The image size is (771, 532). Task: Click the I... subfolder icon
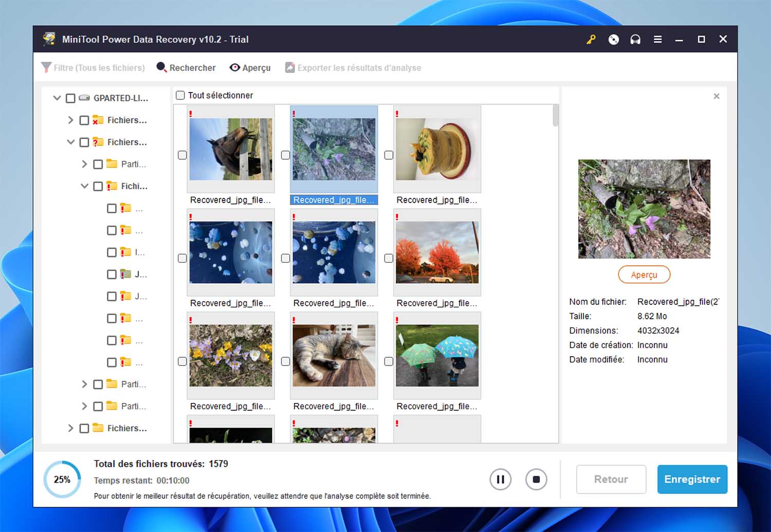125,252
